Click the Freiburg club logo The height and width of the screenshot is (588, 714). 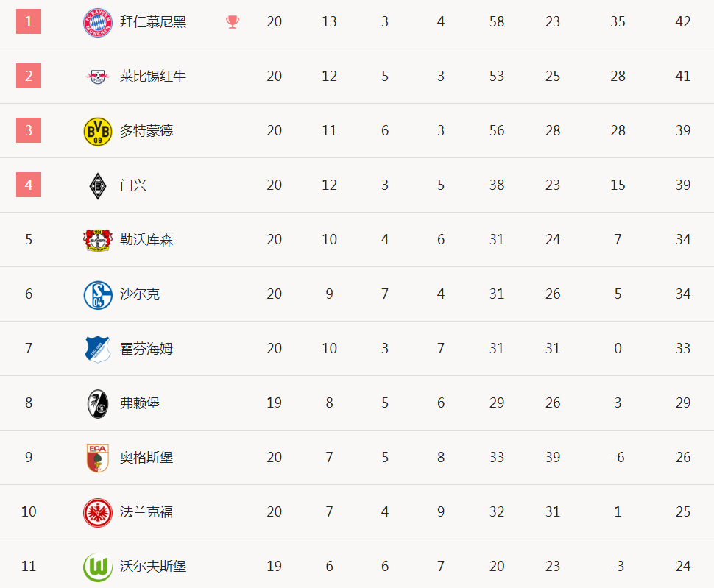pos(97,404)
